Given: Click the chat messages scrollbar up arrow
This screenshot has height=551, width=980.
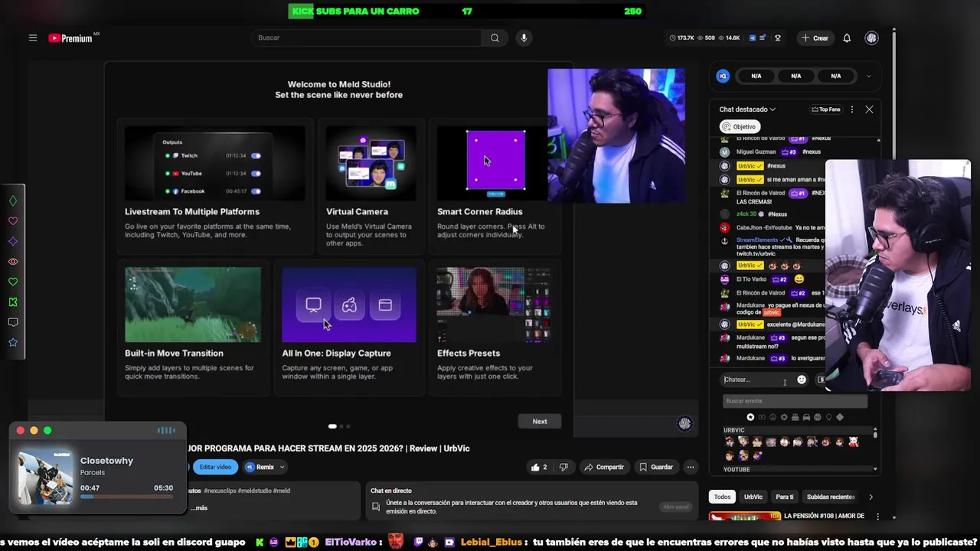Looking at the screenshot, I should tap(878, 141).
